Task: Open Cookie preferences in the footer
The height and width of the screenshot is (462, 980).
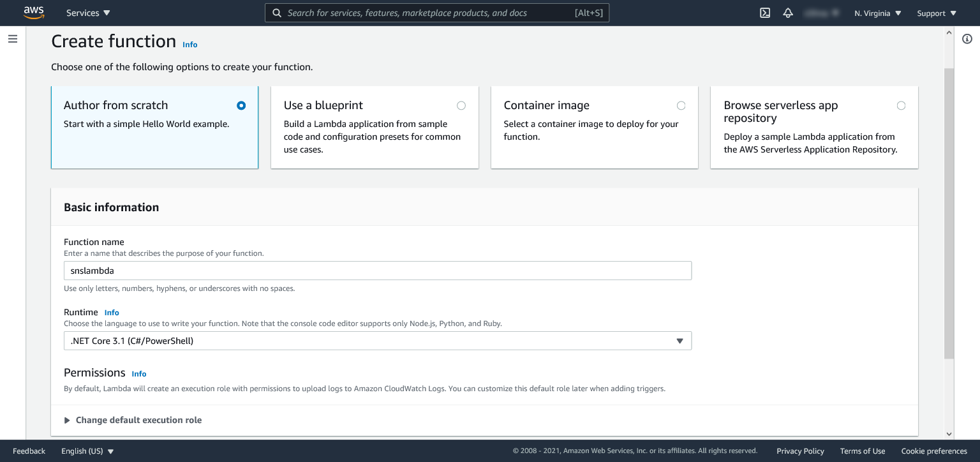Action: 934,451
